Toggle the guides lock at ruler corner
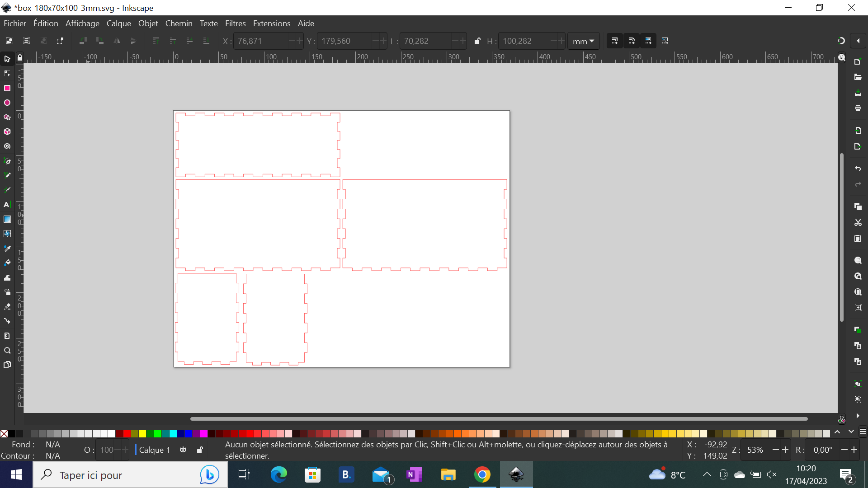Image resolution: width=868 pixels, height=488 pixels. point(20,58)
